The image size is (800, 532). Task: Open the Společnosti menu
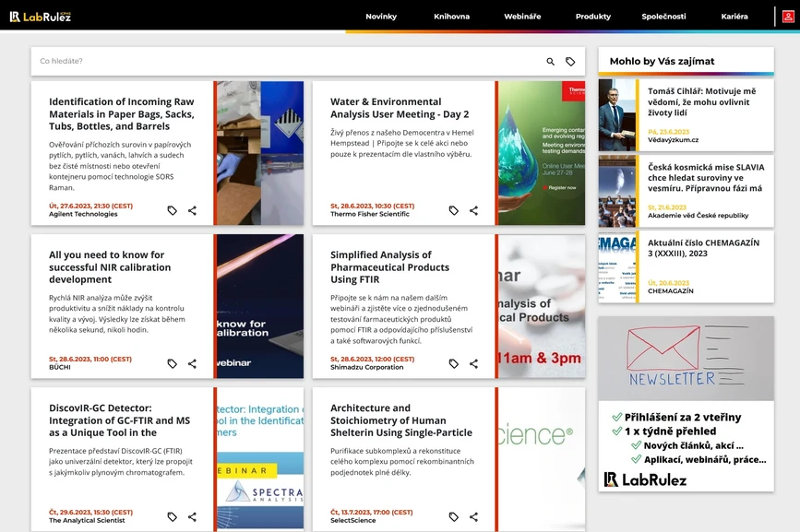[x=663, y=17]
